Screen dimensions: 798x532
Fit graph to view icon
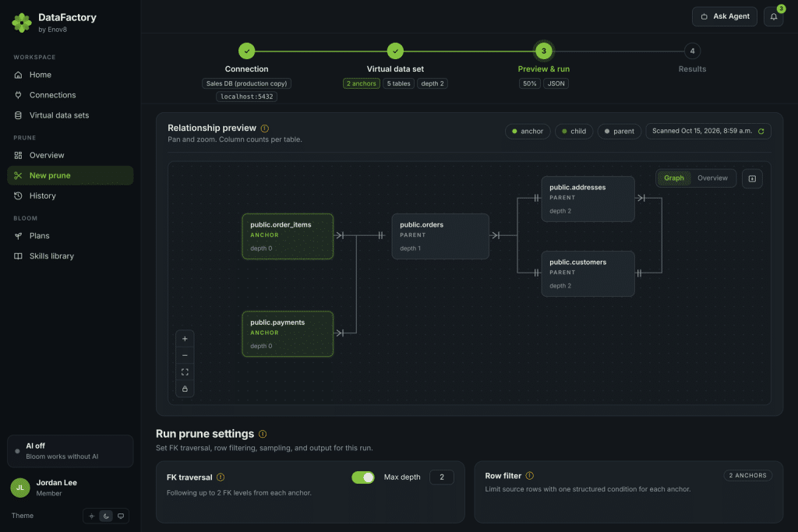185,372
